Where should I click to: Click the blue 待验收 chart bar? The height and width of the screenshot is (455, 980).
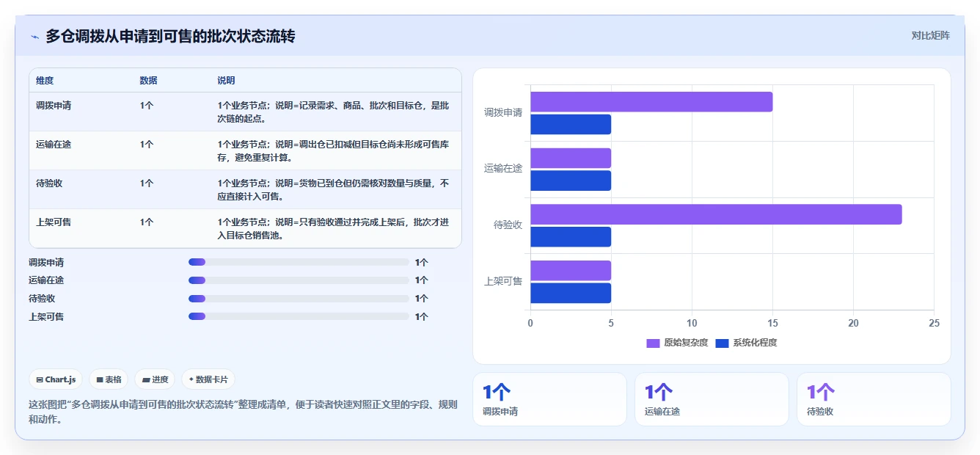click(x=571, y=237)
